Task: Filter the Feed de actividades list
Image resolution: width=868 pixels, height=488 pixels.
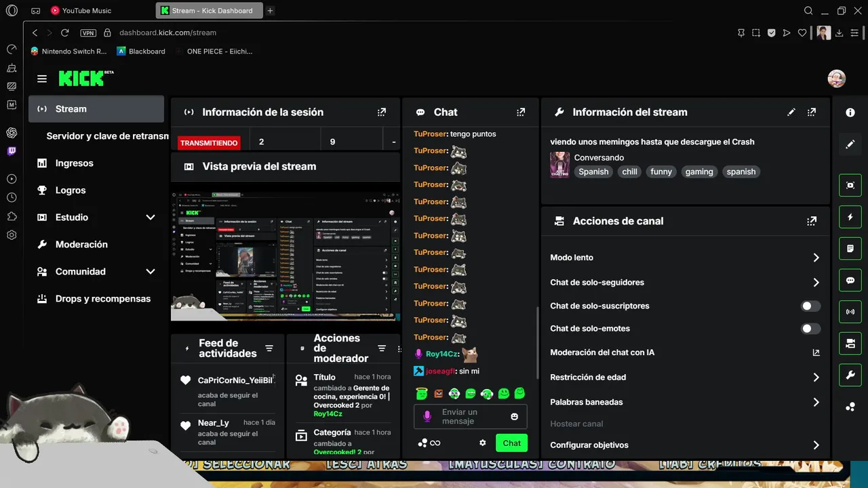Action: click(269, 348)
